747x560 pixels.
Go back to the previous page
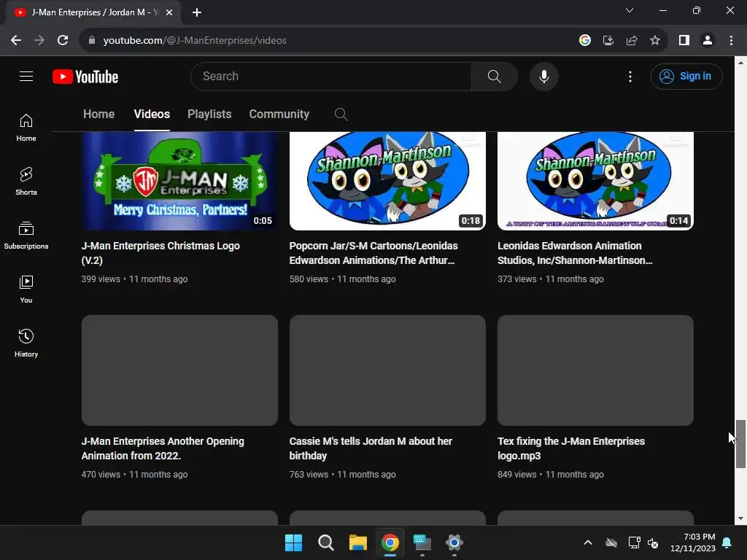(x=16, y=41)
